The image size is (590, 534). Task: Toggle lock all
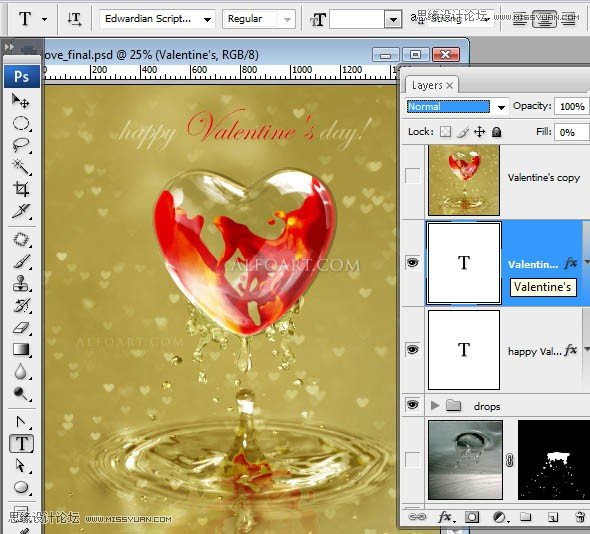(x=497, y=132)
